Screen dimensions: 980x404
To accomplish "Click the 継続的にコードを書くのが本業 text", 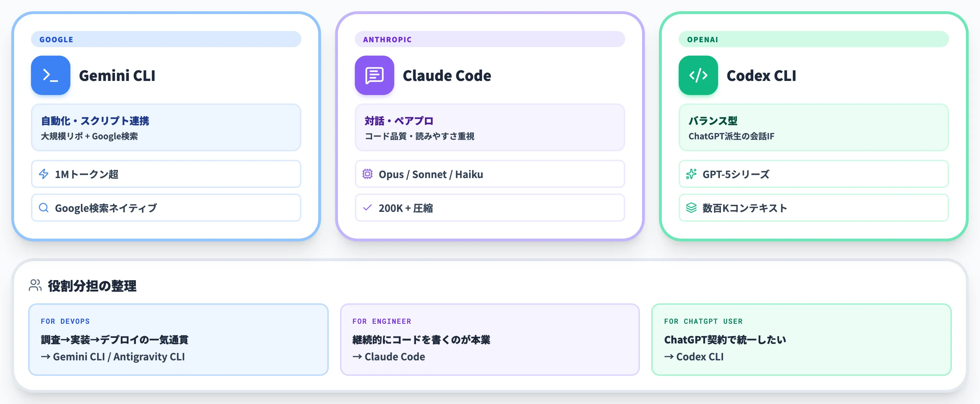I will 421,340.
